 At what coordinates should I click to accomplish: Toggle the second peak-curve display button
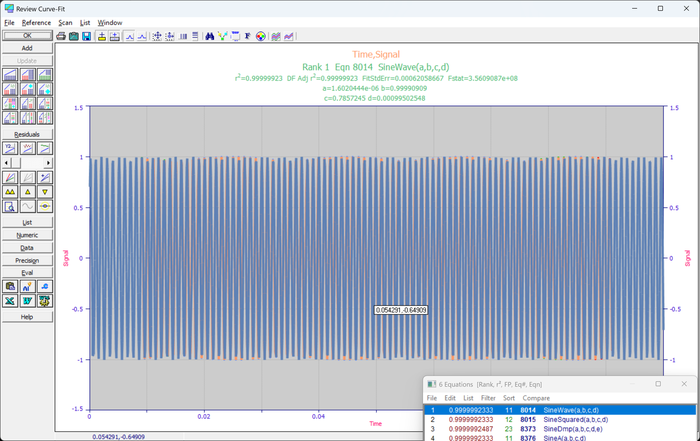tap(142, 36)
